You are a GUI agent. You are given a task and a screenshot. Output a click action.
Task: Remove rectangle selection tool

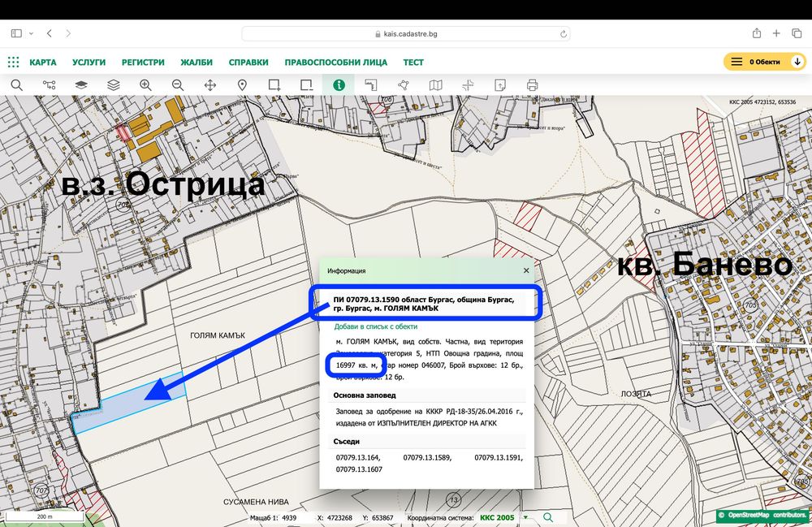tap(307, 85)
